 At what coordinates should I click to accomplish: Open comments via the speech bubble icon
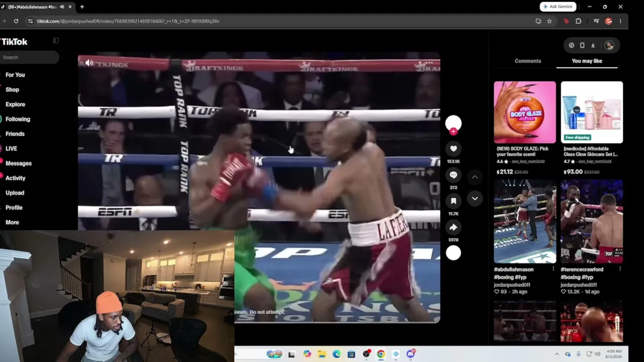[453, 175]
